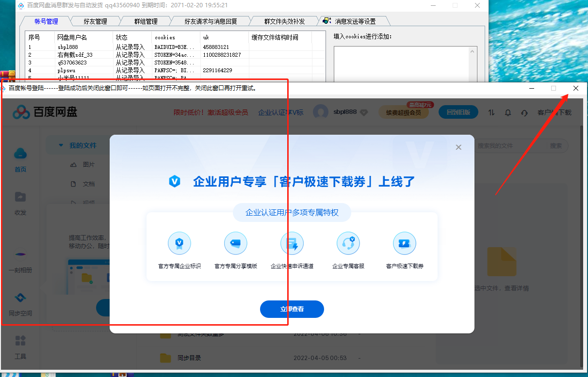Click the 官方专属企业标识 privilege icon

[180, 243]
